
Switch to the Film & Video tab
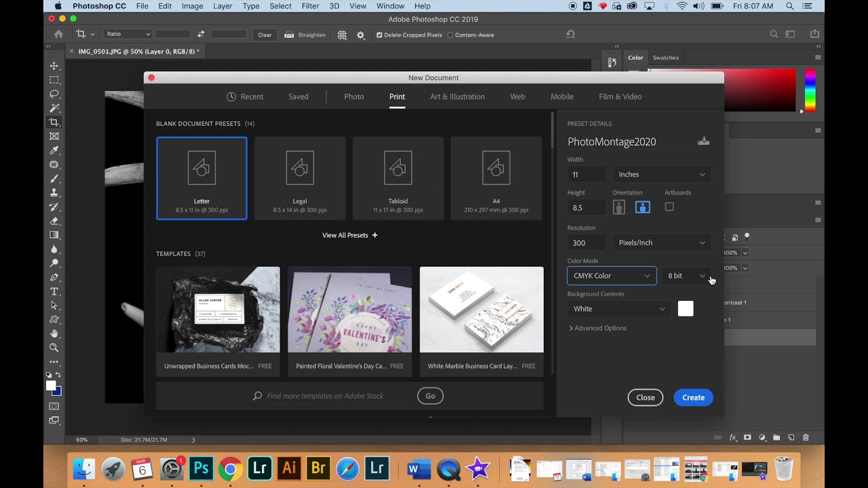620,97
